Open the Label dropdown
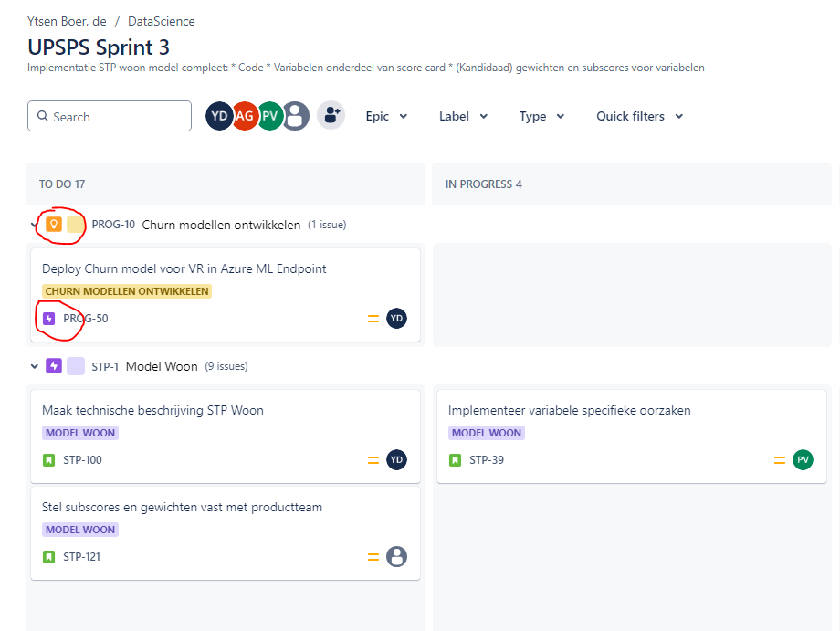The image size is (840, 631). [x=462, y=116]
